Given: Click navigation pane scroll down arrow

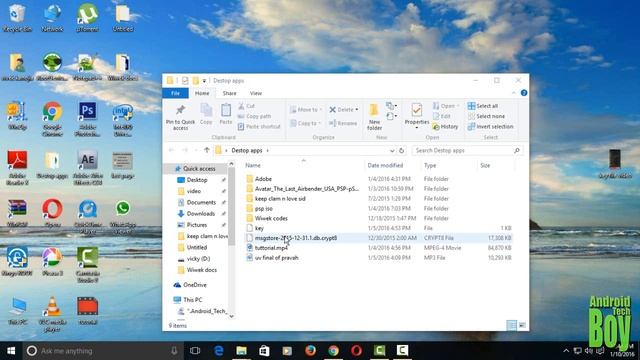Looking at the screenshot, I should pyautogui.click(x=231, y=316).
